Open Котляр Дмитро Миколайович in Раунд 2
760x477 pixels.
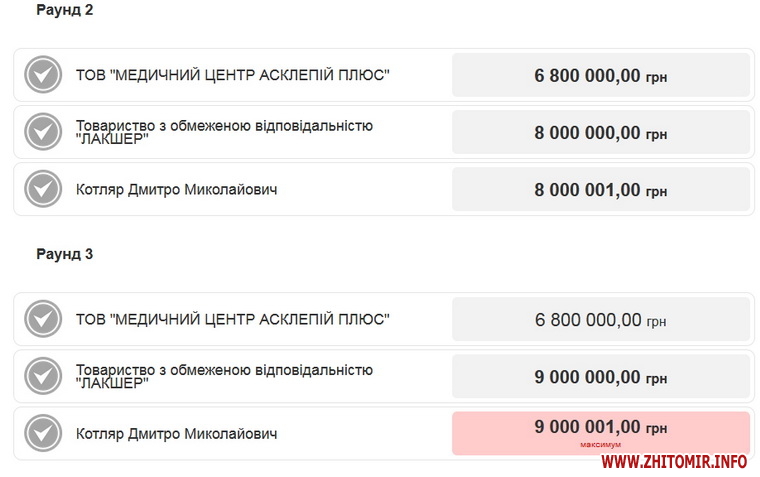[x=176, y=189]
